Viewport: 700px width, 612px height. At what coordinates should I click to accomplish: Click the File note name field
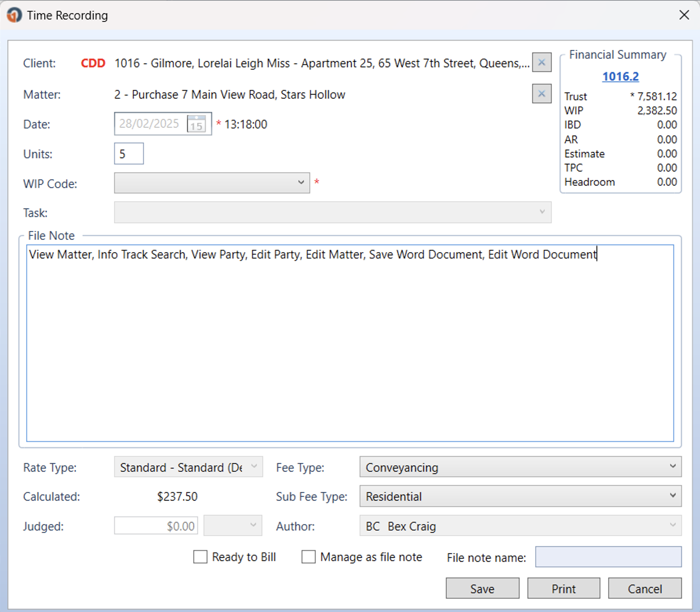[x=609, y=557]
